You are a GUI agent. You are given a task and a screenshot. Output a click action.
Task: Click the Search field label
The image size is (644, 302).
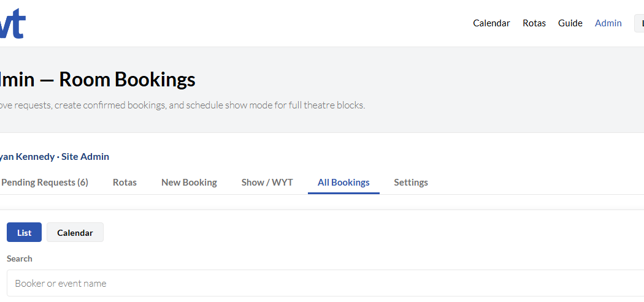[19, 259]
